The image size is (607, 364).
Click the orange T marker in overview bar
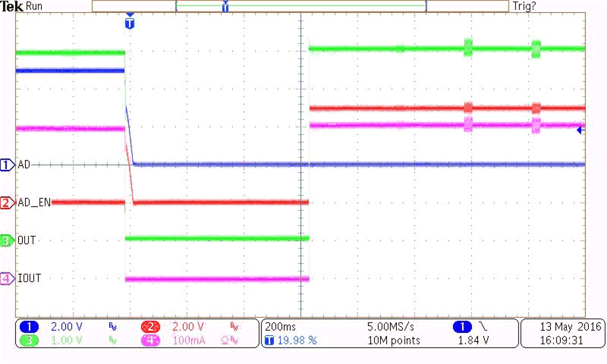coord(225,7)
